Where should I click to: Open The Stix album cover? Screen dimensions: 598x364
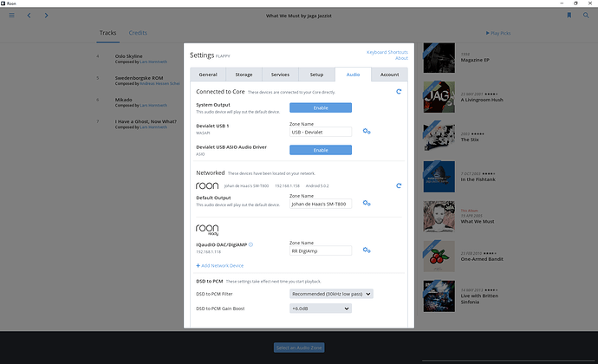coord(439,137)
